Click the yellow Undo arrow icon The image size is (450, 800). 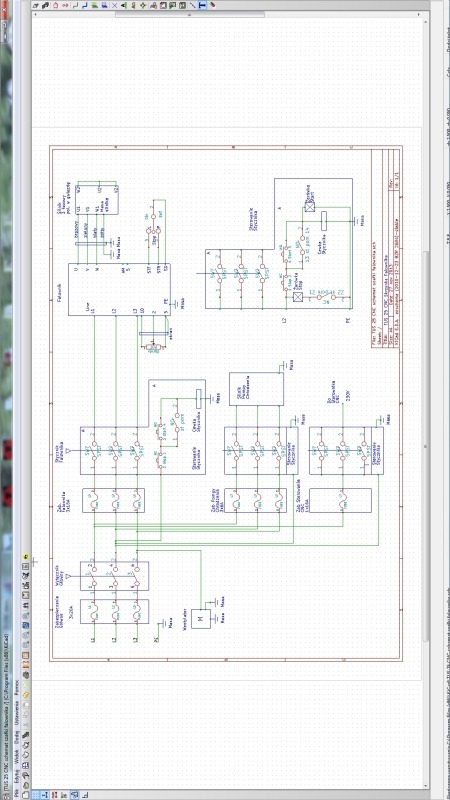click(x=26, y=696)
